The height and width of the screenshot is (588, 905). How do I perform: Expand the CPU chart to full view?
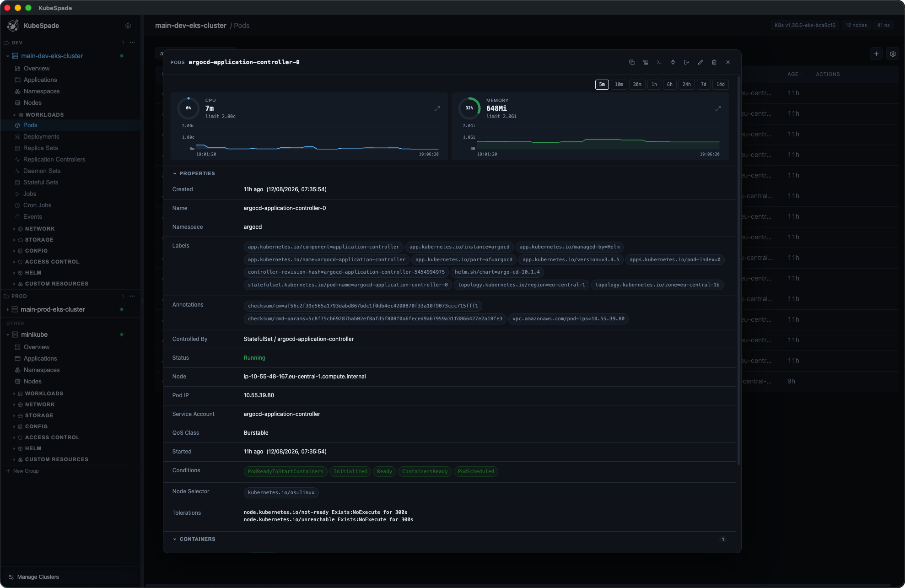(x=437, y=109)
